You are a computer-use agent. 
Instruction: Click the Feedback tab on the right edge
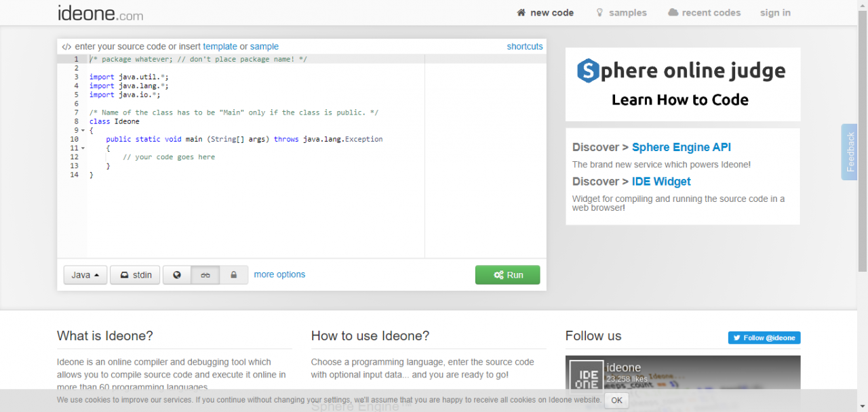(x=849, y=152)
